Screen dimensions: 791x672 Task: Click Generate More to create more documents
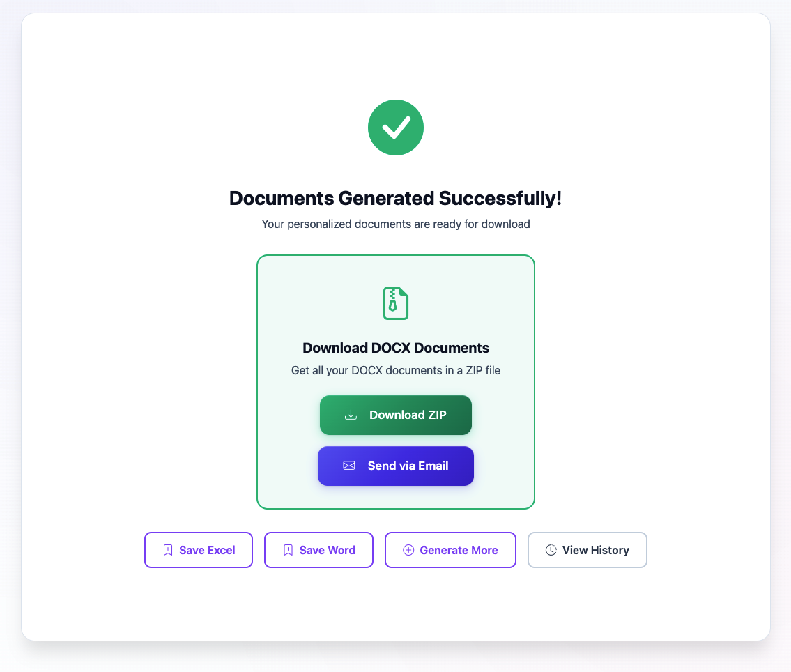coord(450,550)
